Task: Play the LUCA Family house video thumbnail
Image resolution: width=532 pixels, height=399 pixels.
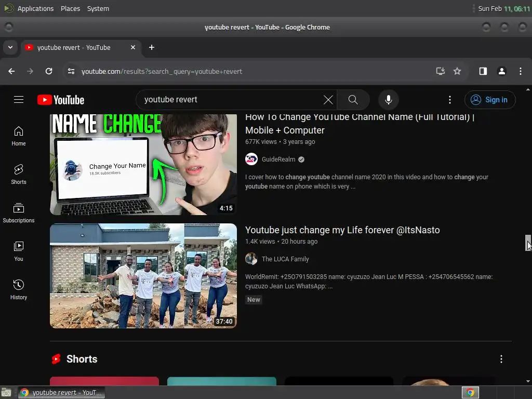Action: pos(143,276)
